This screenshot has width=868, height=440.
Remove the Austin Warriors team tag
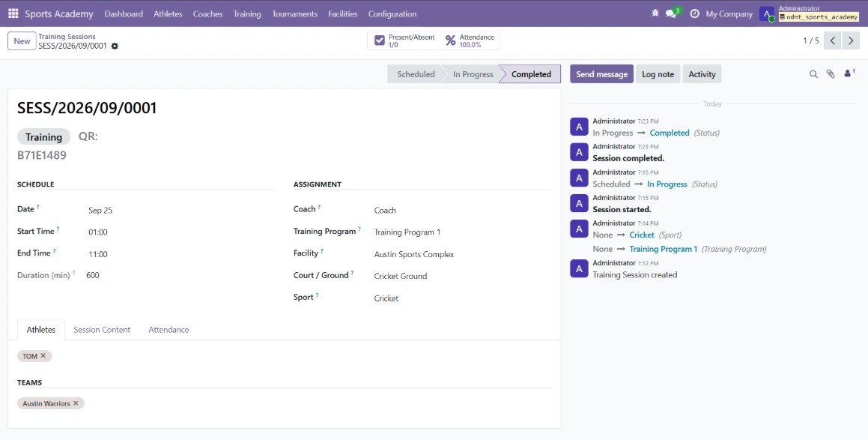76,403
